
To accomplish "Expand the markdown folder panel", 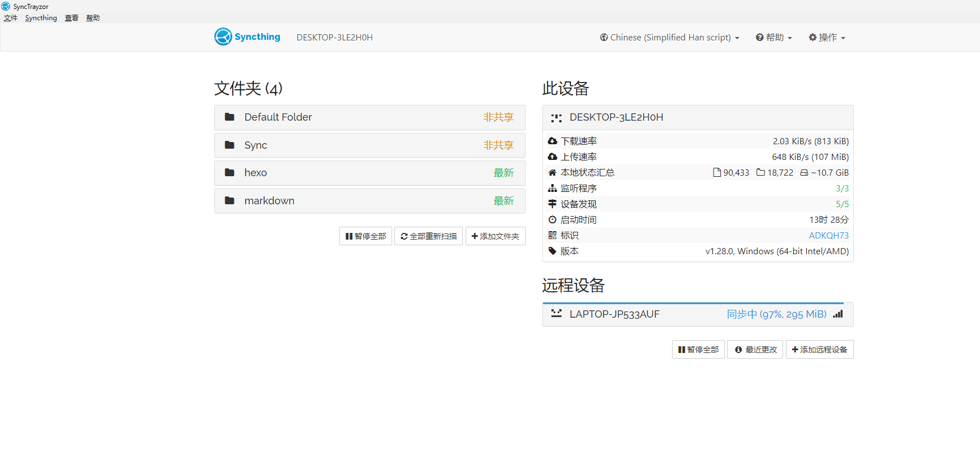I will [x=370, y=201].
